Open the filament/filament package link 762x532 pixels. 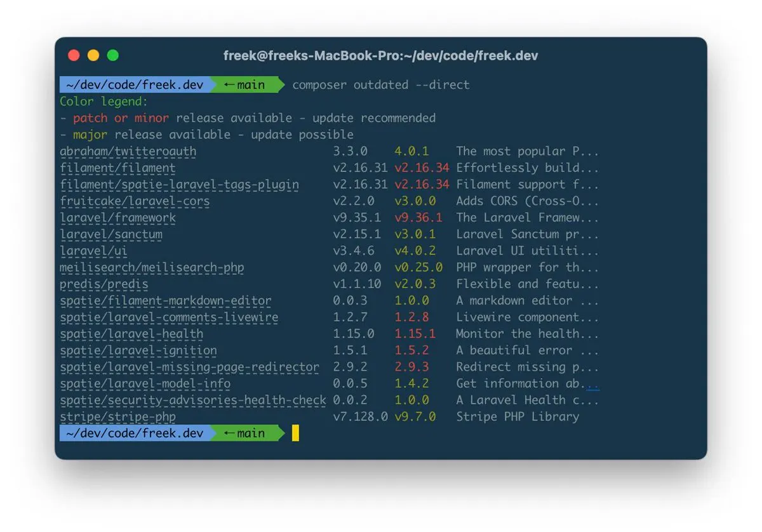point(117,168)
